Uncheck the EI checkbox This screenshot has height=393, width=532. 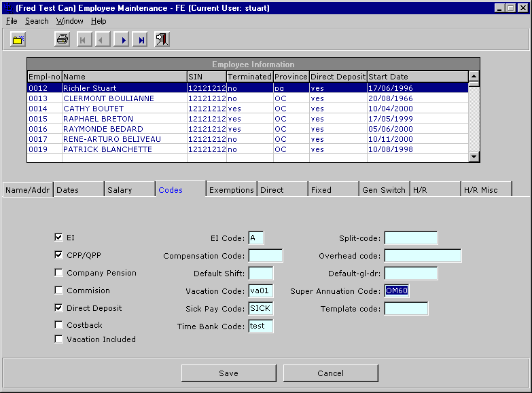click(x=59, y=238)
